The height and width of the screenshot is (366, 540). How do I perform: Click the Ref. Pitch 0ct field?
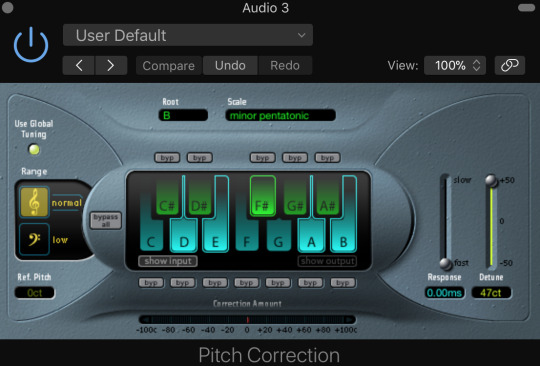[34, 293]
